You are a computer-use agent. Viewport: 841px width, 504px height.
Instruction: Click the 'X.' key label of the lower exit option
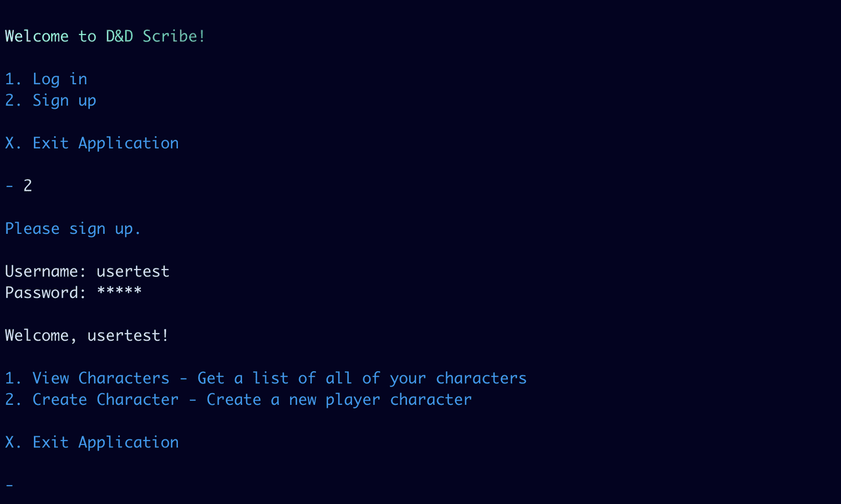point(14,442)
